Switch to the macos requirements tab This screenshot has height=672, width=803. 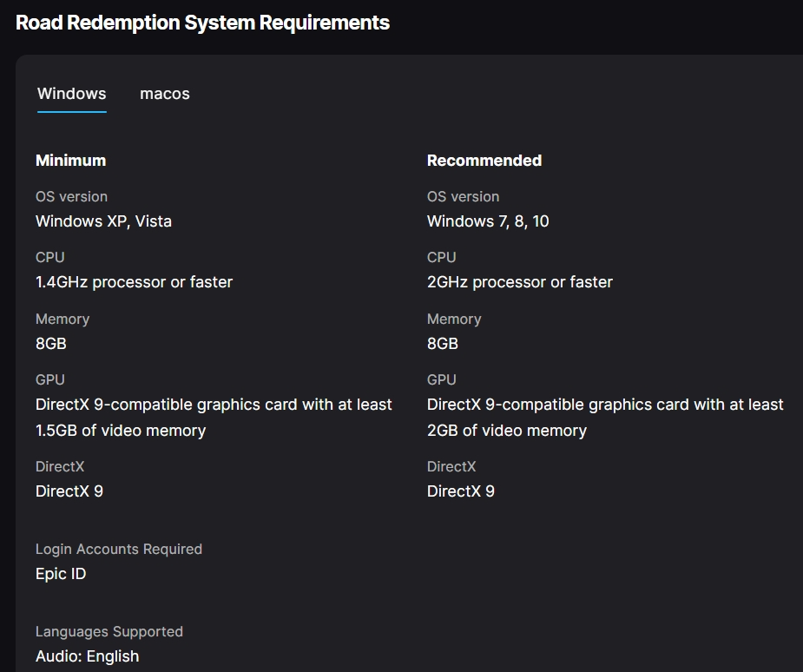click(164, 94)
